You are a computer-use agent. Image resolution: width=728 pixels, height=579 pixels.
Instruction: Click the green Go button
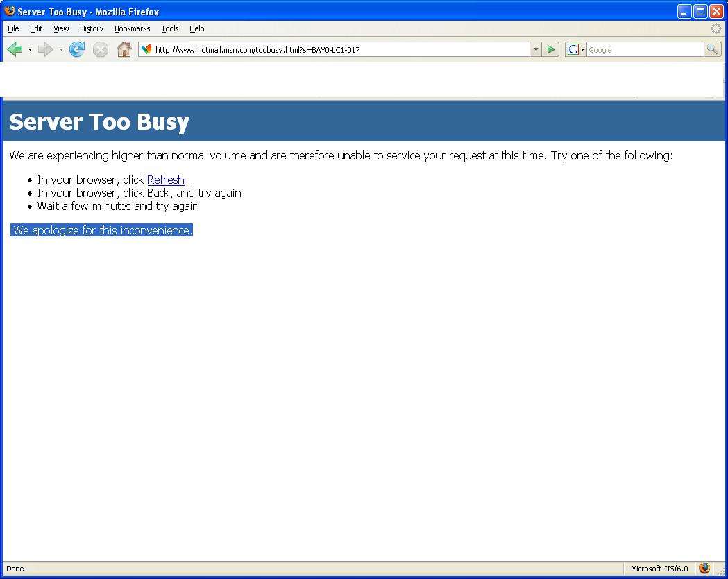[550, 49]
